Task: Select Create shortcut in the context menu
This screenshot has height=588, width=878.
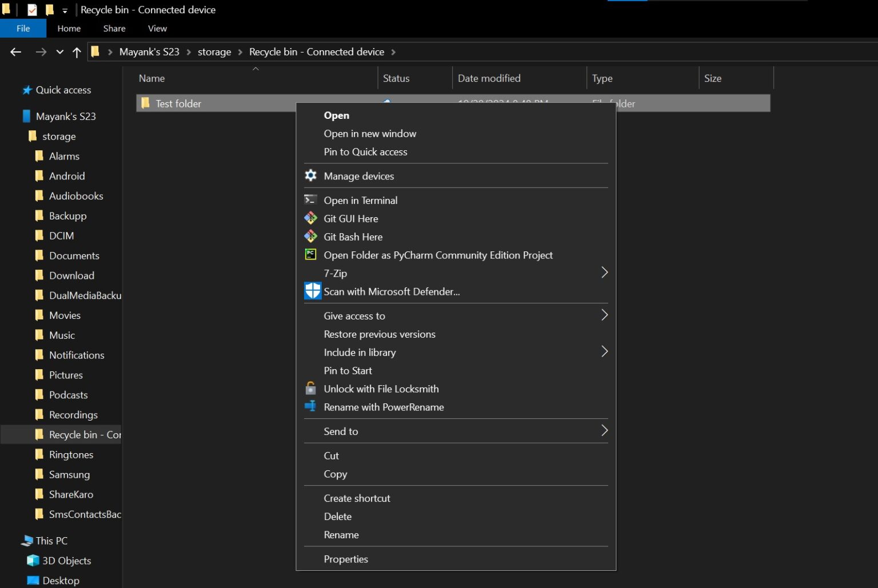Action: pos(357,498)
